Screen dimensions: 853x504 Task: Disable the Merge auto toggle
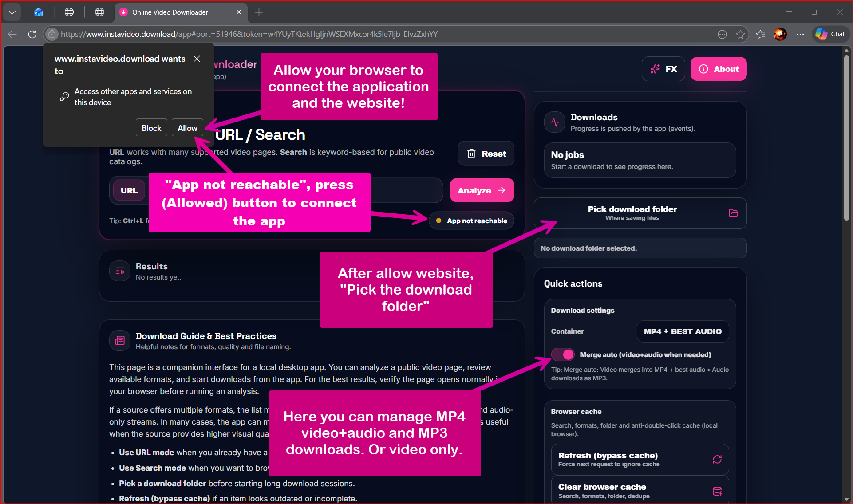tap(562, 354)
